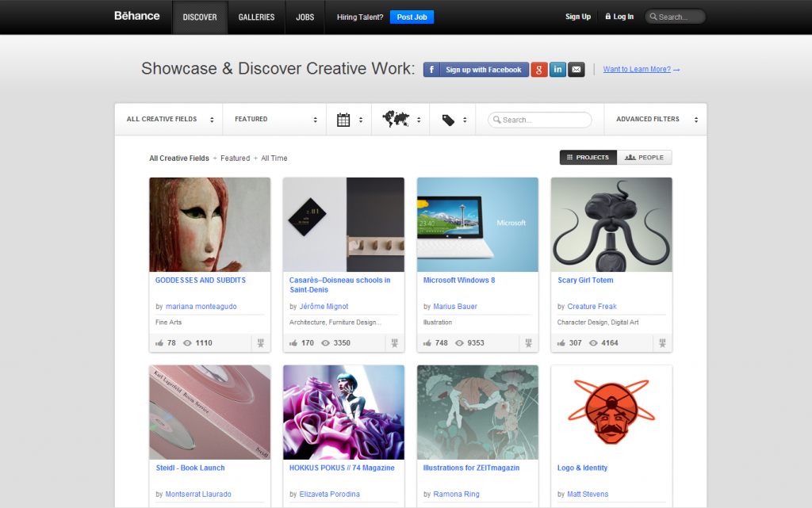This screenshot has height=508, width=812.
Task: Click the Post Job button
Action: tap(412, 17)
